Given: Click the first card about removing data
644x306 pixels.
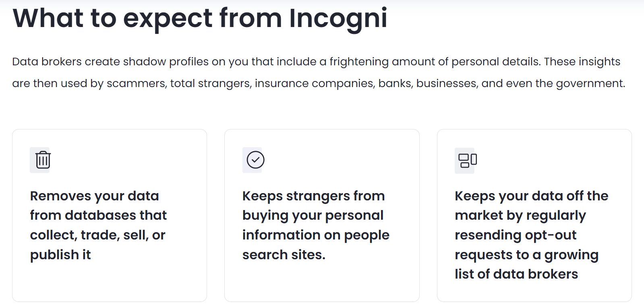Looking at the screenshot, I should (x=110, y=215).
